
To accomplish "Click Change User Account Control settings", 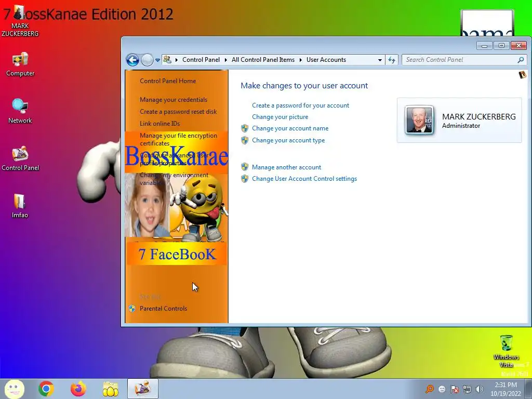I will (x=304, y=179).
